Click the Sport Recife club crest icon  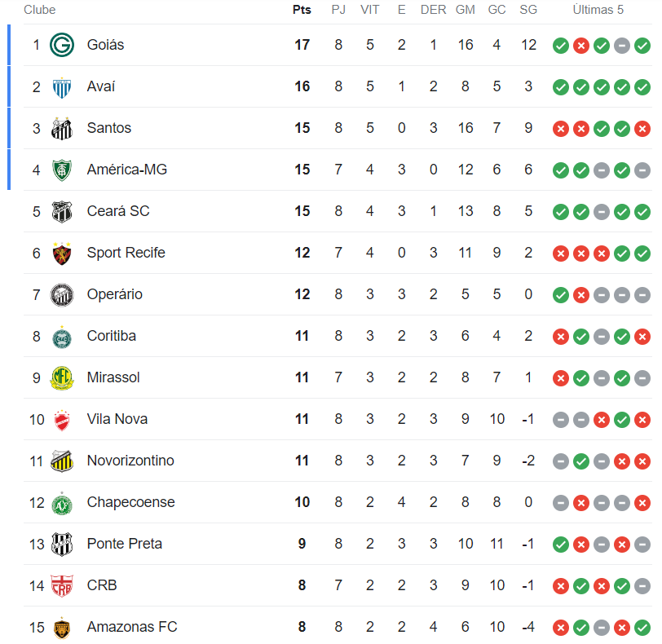click(x=62, y=253)
